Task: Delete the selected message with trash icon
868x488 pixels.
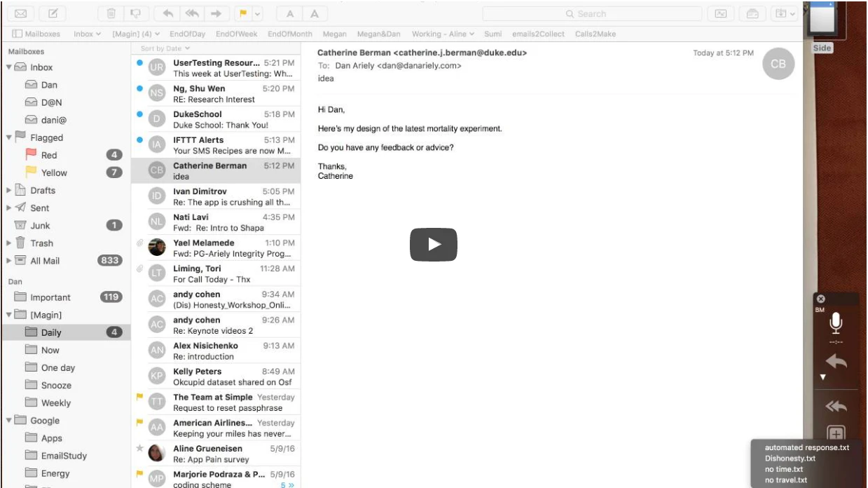Action: click(111, 13)
